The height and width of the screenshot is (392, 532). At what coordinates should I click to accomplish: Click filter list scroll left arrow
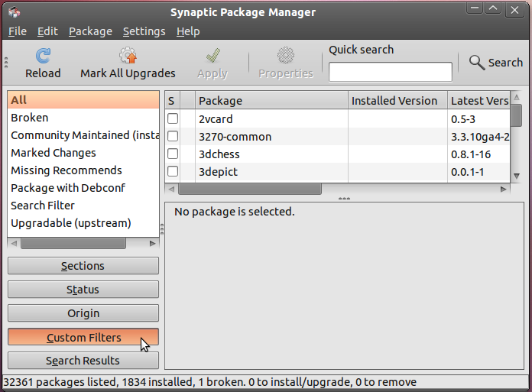click(14, 244)
